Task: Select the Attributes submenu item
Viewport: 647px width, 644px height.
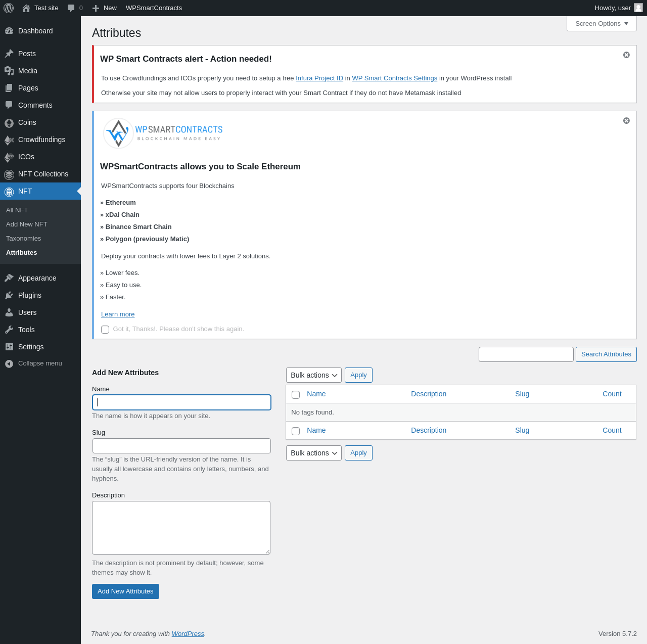Action: click(x=22, y=252)
